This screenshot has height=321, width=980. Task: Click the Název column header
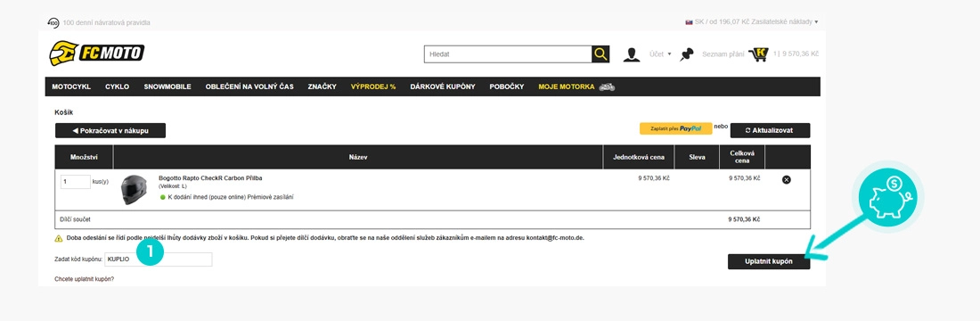tap(358, 157)
